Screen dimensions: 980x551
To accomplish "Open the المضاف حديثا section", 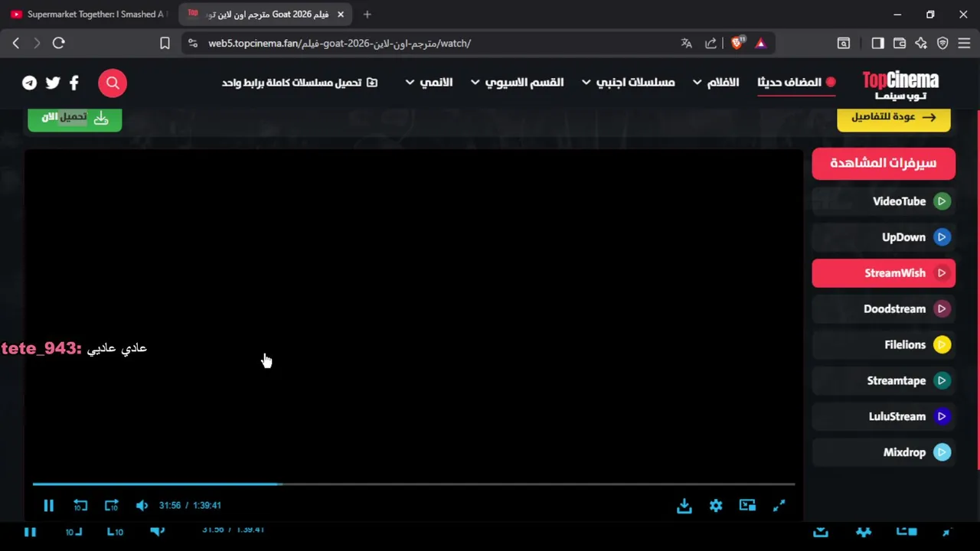I will click(x=796, y=82).
